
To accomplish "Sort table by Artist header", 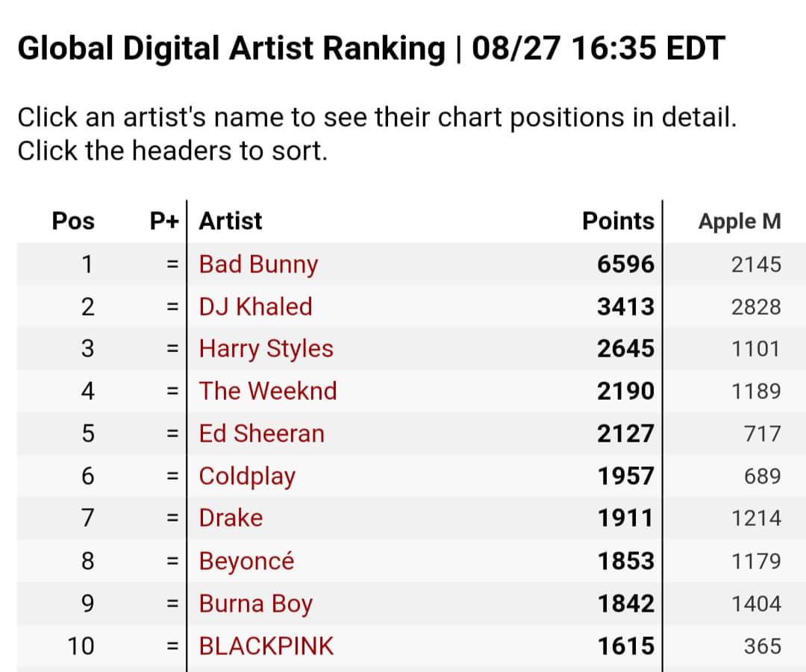I will click(x=231, y=222).
